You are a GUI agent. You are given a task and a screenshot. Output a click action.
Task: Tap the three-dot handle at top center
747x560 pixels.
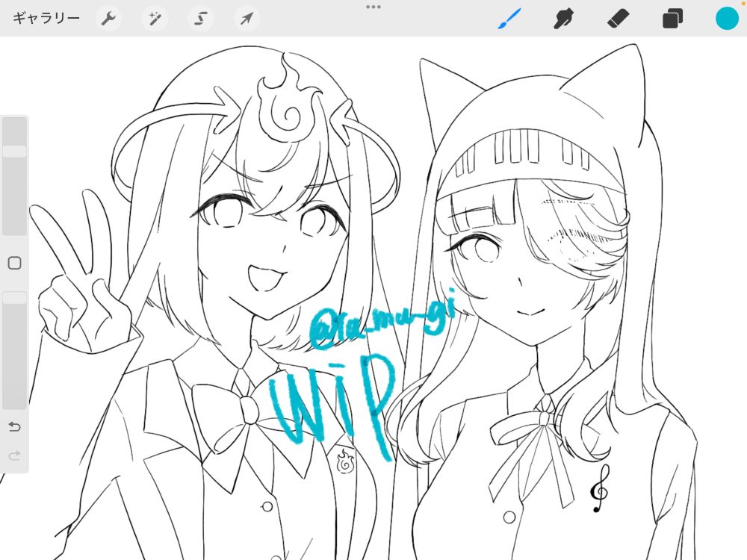point(373,7)
